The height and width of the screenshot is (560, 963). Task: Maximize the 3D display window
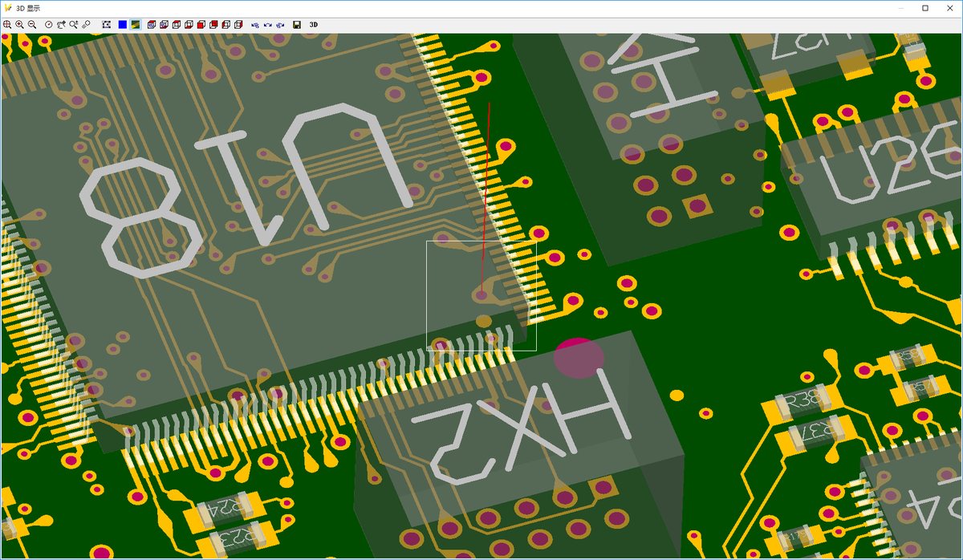pyautogui.click(x=925, y=8)
